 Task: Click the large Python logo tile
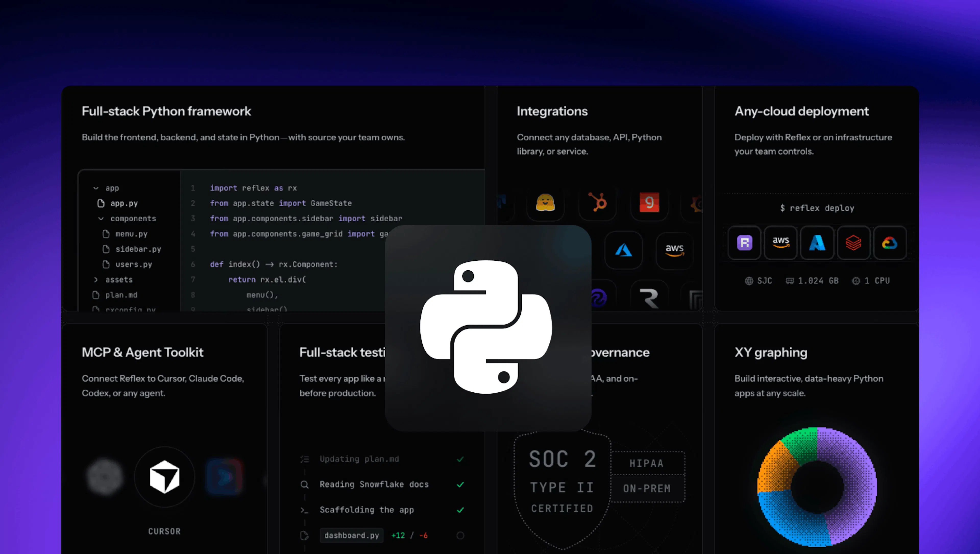tap(488, 328)
